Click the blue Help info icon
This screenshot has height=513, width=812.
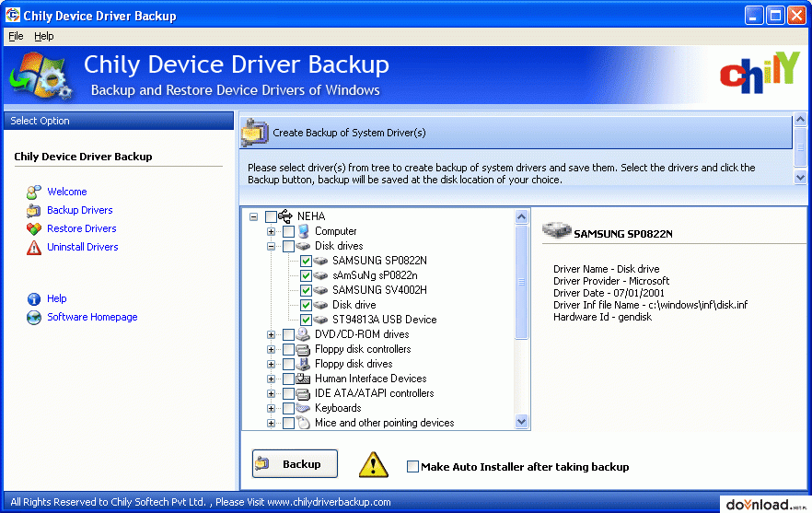34,299
